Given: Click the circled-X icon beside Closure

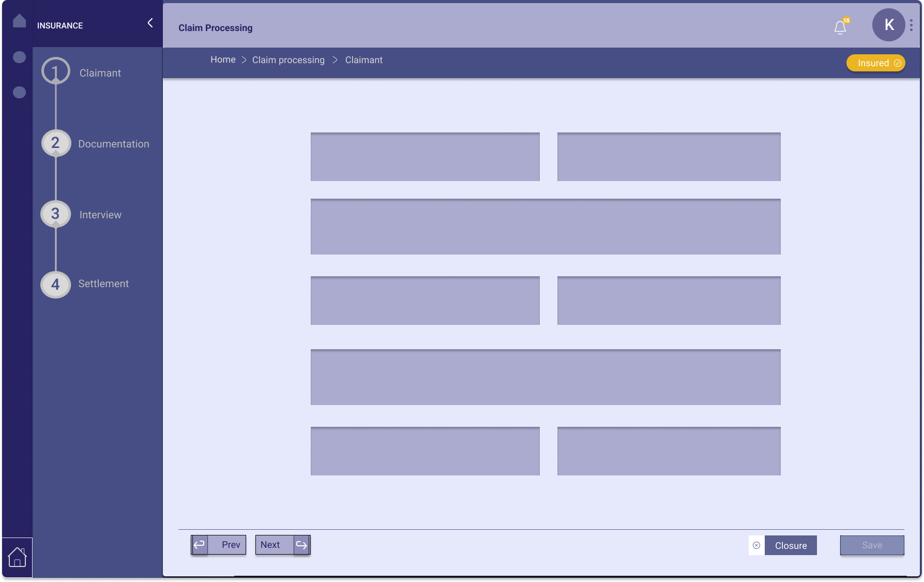Looking at the screenshot, I should 756,545.
